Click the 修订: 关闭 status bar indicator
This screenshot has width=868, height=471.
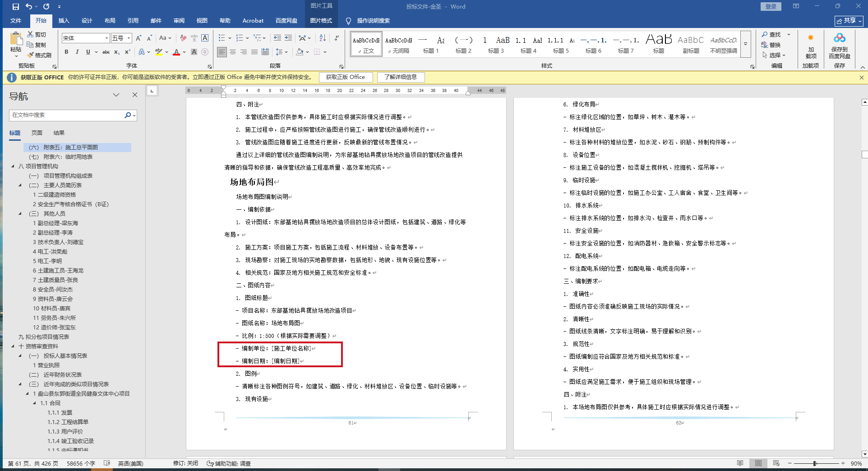(x=185, y=463)
